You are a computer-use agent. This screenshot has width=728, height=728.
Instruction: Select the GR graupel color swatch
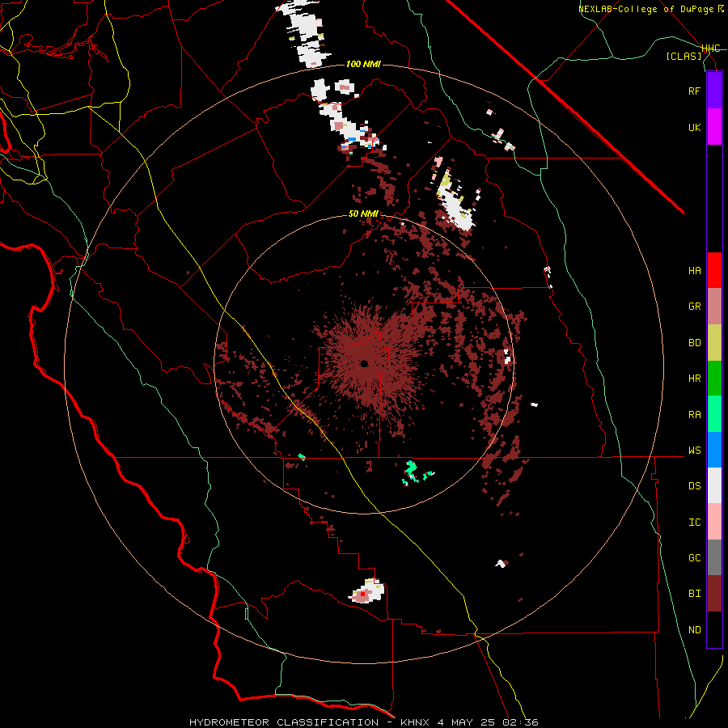point(714,307)
